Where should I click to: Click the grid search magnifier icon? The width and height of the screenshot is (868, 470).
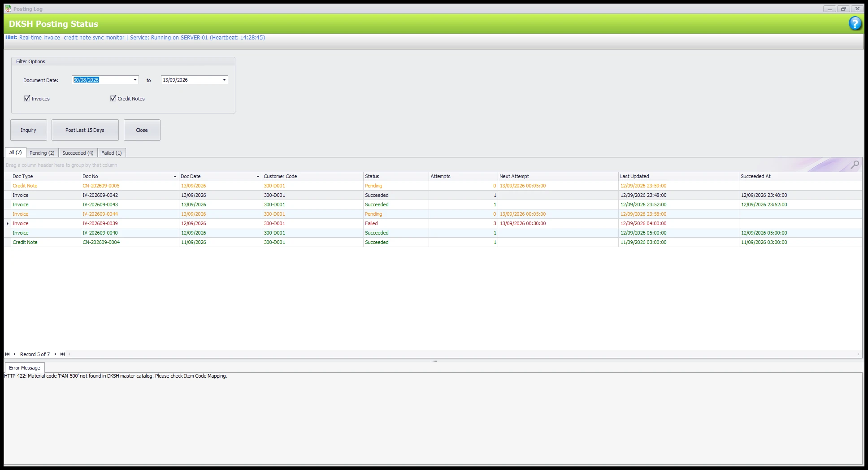click(855, 165)
